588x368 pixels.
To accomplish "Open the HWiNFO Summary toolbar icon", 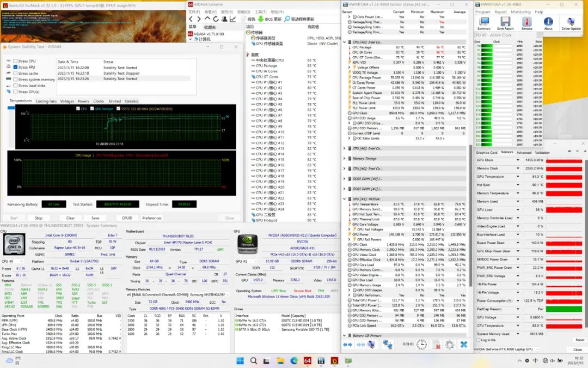I will pyautogui.click(x=483, y=22).
